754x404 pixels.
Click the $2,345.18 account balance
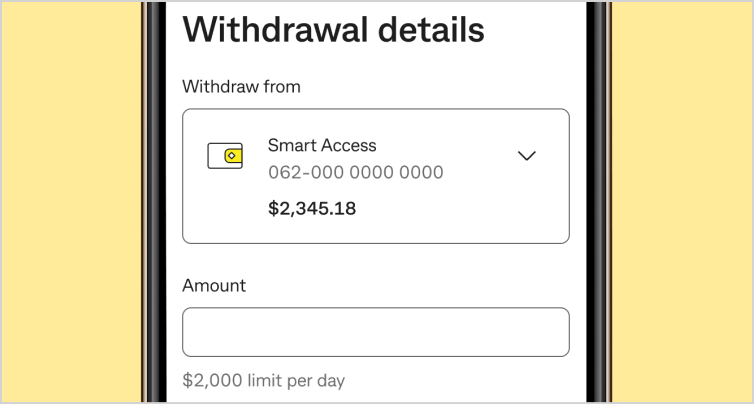point(312,208)
